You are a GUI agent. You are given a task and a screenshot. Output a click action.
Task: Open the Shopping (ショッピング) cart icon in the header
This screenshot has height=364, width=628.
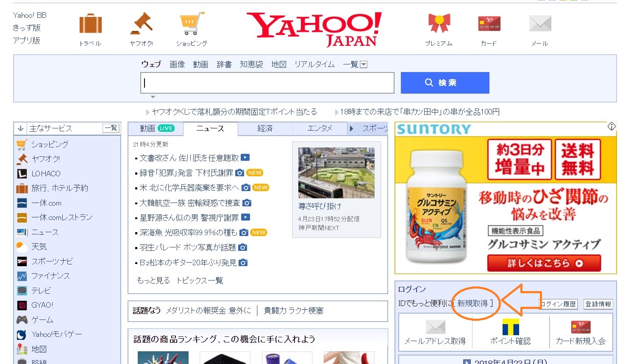click(192, 23)
